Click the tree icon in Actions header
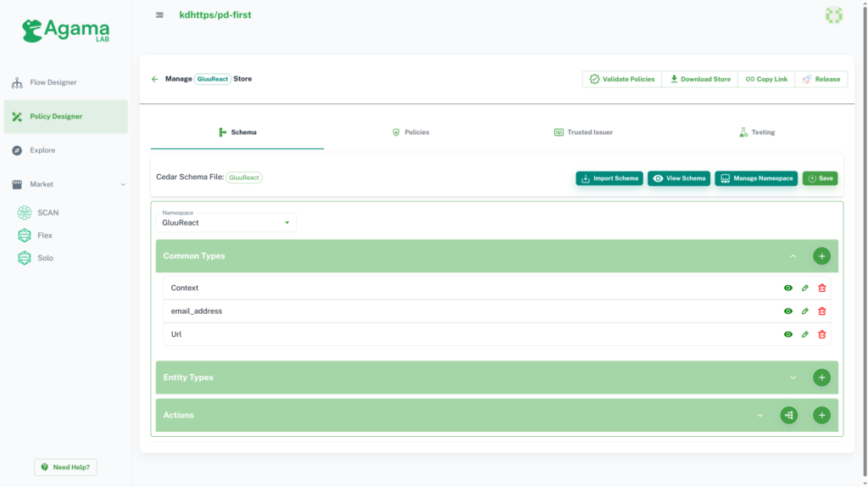868x487 pixels. 789,415
